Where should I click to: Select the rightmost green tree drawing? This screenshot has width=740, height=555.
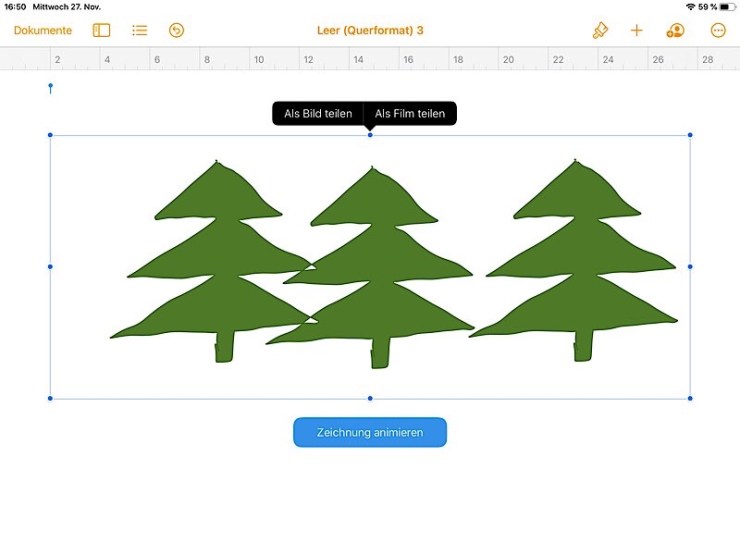tap(577, 265)
